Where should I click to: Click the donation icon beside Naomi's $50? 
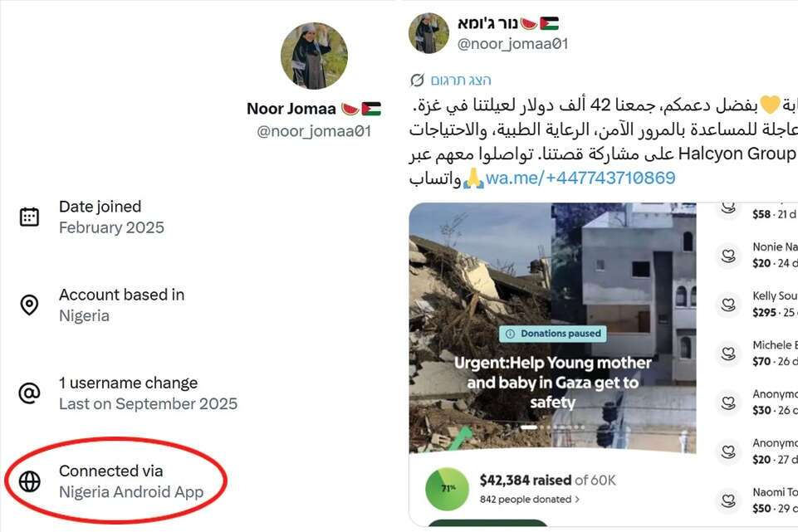pyautogui.click(x=728, y=500)
